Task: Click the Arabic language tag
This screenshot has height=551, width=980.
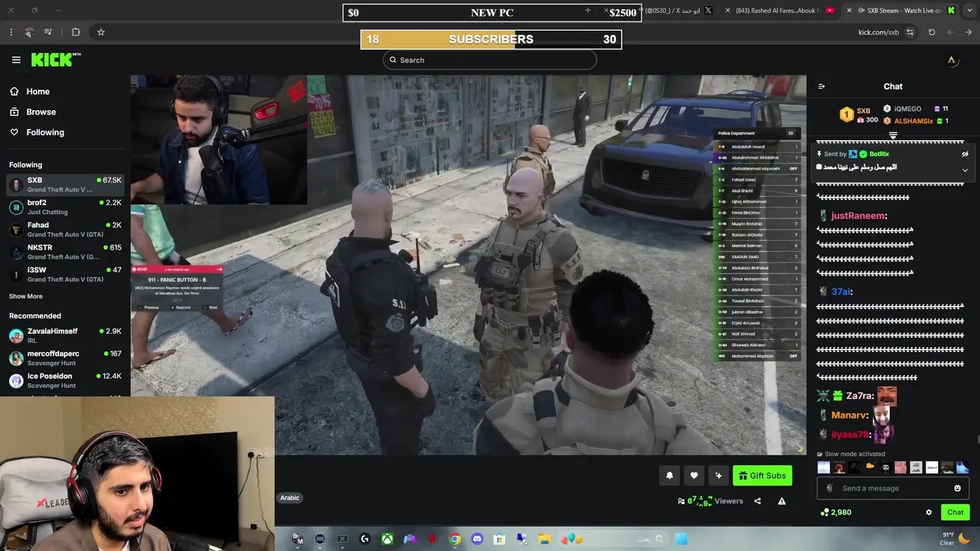Action: click(289, 497)
